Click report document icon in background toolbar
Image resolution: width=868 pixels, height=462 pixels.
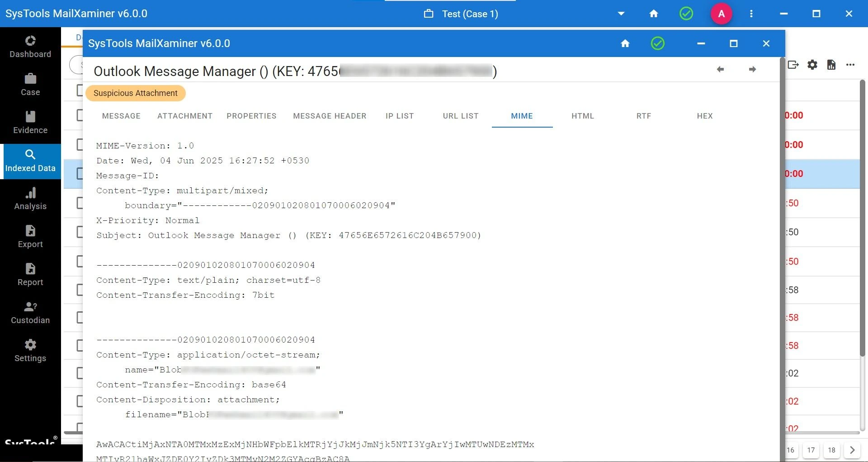(831, 65)
